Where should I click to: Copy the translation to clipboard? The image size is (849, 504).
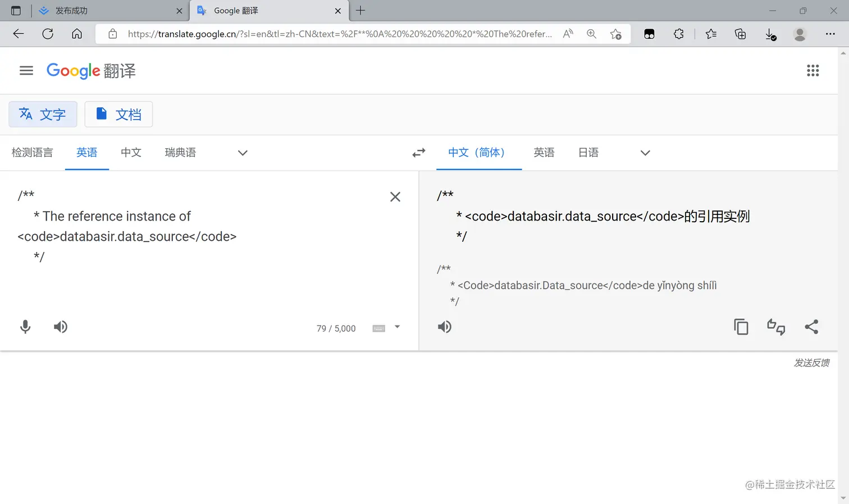(x=741, y=327)
